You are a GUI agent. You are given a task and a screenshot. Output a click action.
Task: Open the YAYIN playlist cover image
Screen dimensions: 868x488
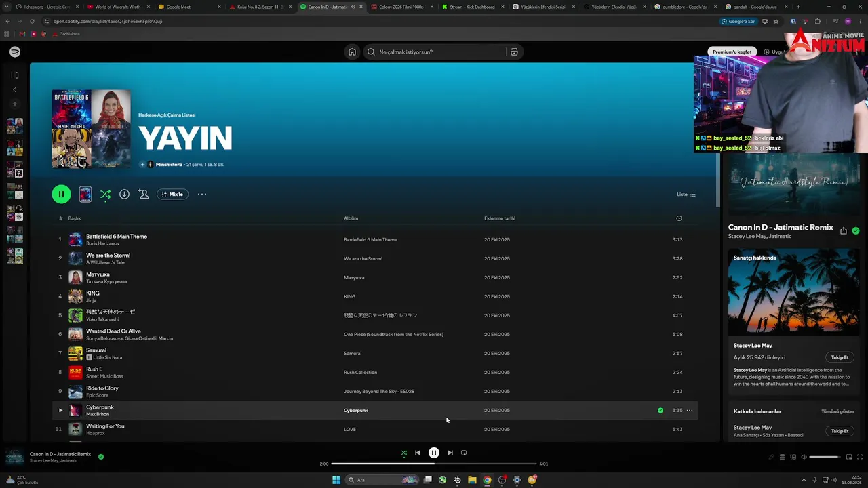pos(91,129)
